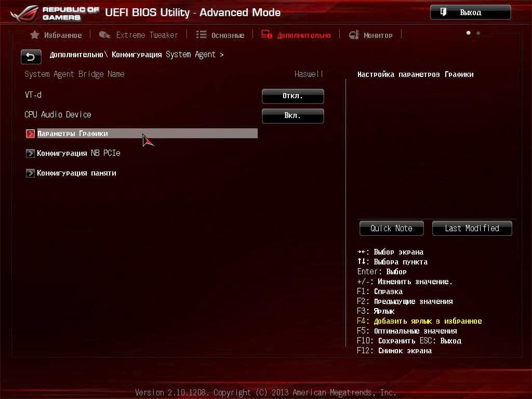The image size is (532, 399).
Task: Click System Agent Bridge Name label
Action: coord(74,74)
